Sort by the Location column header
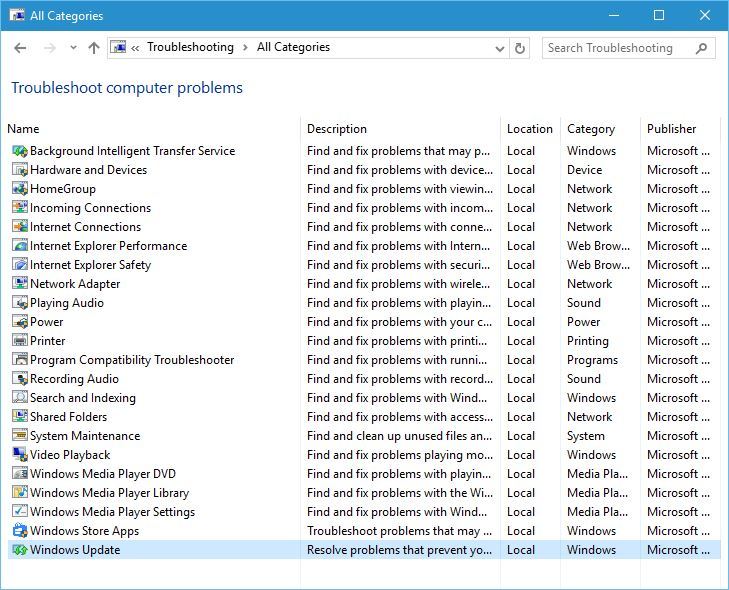729x590 pixels. tap(530, 129)
